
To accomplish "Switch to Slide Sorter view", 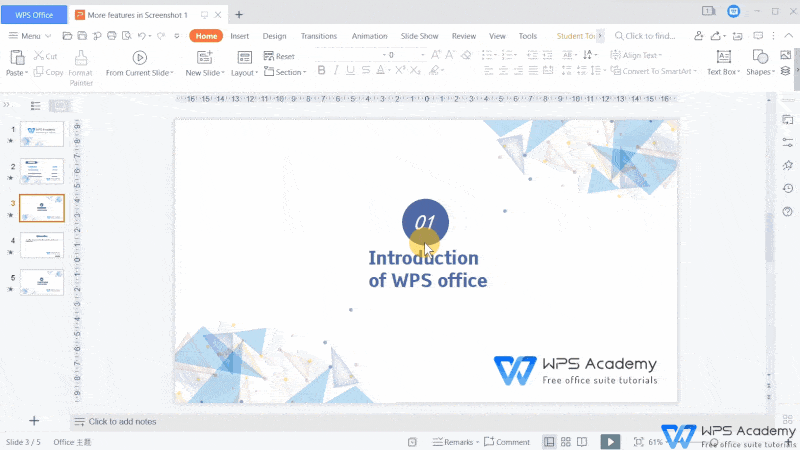I will tap(566, 442).
